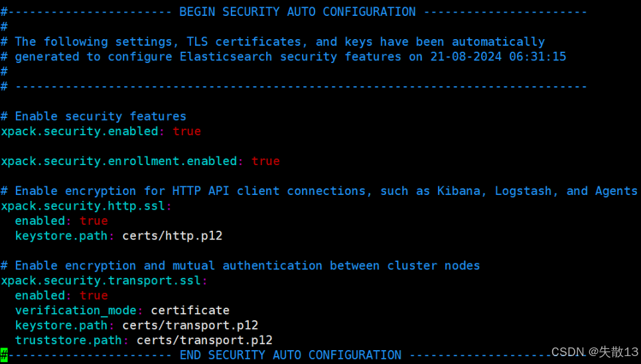Click the 'END SECURITY AUTO CONFIGURATION' footer text
Screen dimensions: 641x364
tap(290, 355)
